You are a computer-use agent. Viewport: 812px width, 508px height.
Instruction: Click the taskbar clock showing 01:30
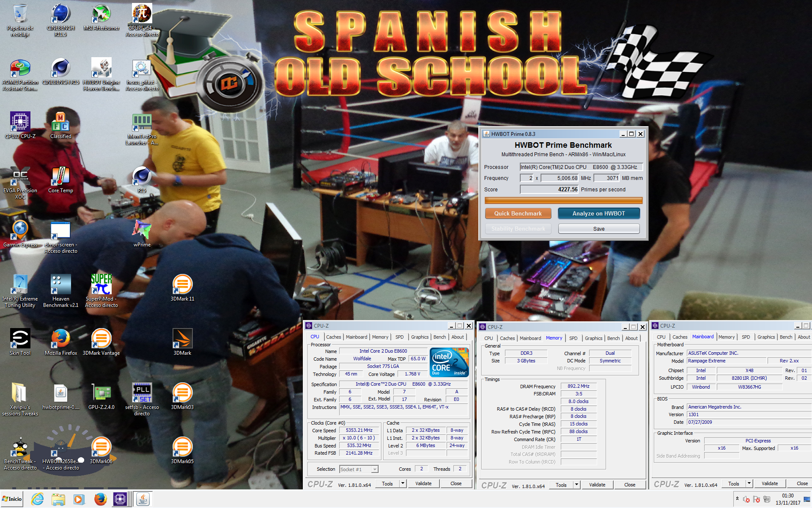[x=787, y=499]
